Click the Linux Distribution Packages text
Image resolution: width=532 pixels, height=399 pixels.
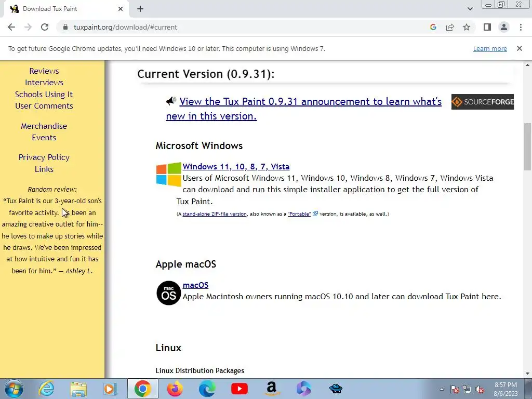coord(200,370)
